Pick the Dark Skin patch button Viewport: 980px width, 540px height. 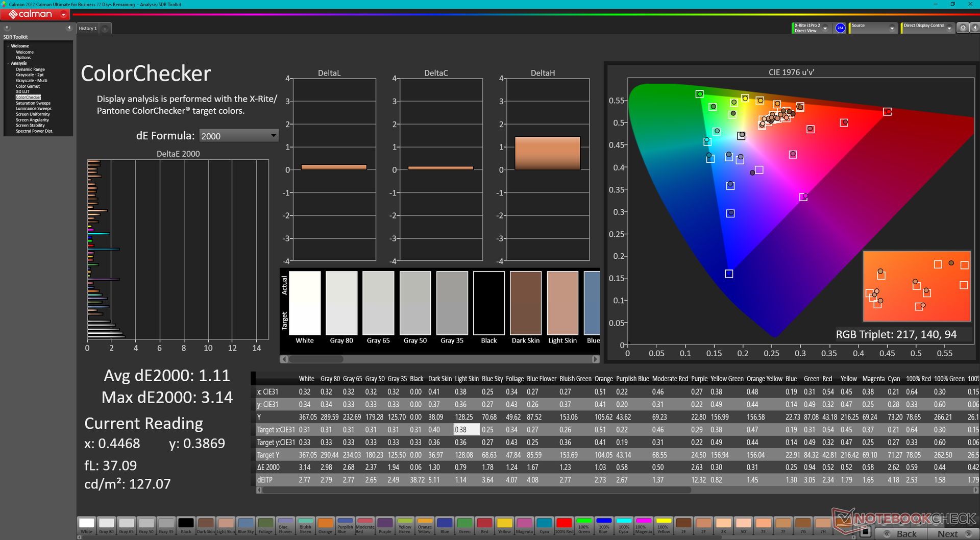pos(206,526)
